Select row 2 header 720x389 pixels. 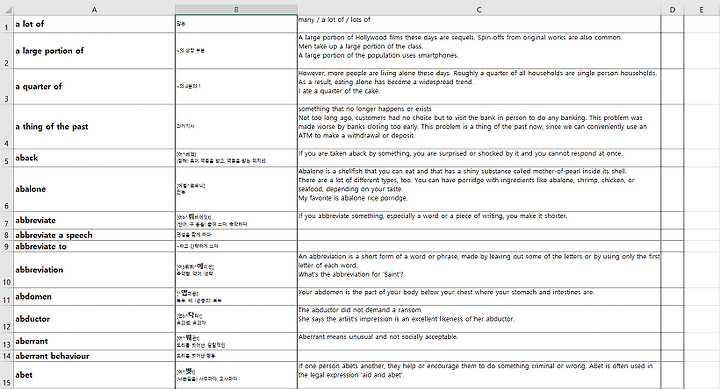7,51
